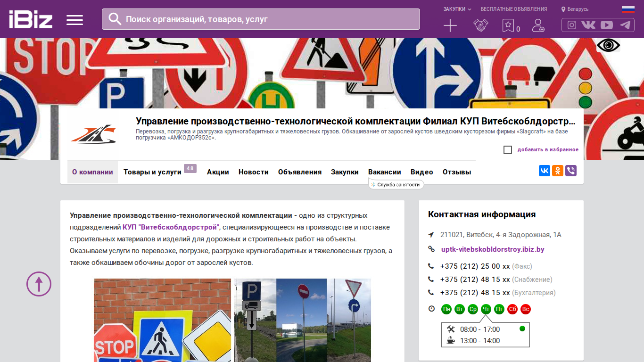
Task: Click the plus add icon in header
Action: (x=450, y=25)
